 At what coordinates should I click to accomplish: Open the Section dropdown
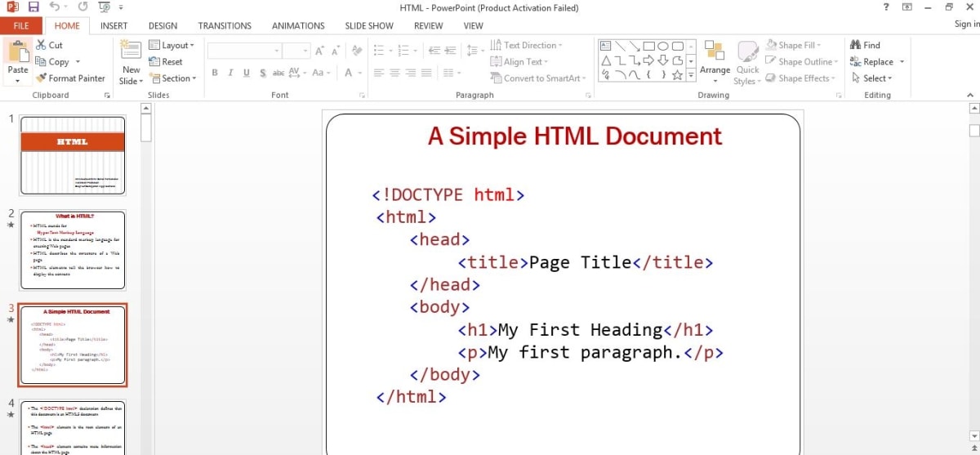point(173,78)
